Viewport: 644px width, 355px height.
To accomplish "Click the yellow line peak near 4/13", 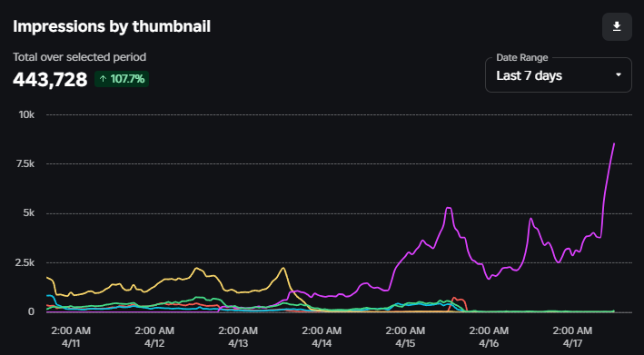I will click(282, 268).
